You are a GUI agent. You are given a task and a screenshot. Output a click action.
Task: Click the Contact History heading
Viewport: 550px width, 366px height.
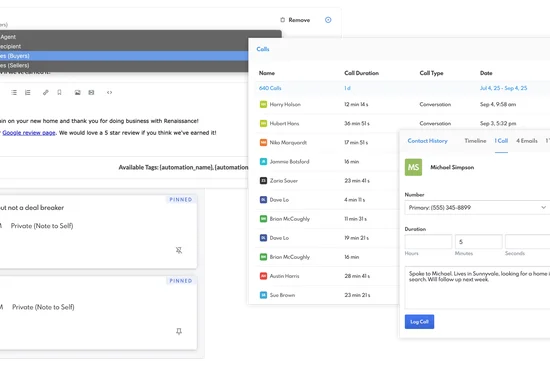click(428, 141)
